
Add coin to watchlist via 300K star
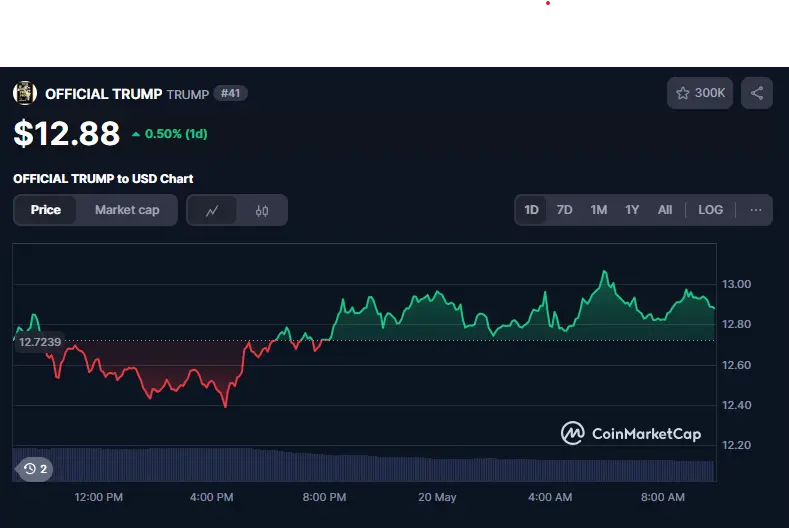point(699,93)
